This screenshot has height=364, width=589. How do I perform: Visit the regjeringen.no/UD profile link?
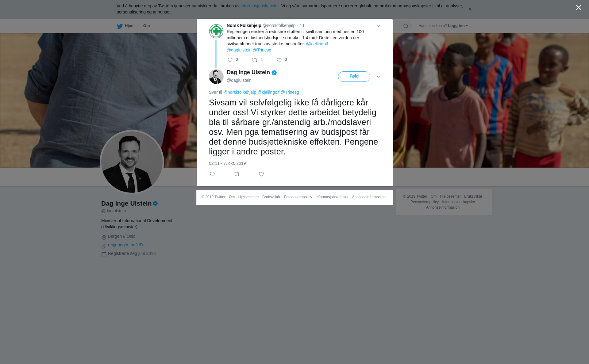coord(125,245)
